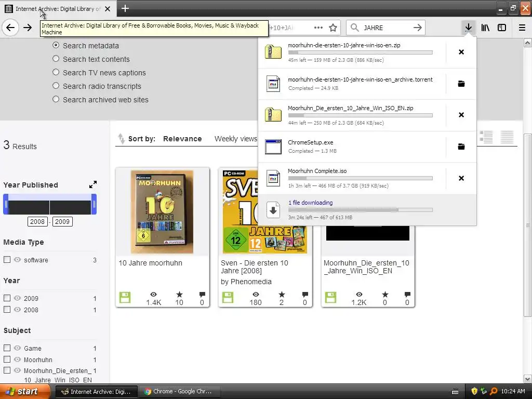Open a new tab with plus button
Screen dimensions: 532x399
pos(125,8)
